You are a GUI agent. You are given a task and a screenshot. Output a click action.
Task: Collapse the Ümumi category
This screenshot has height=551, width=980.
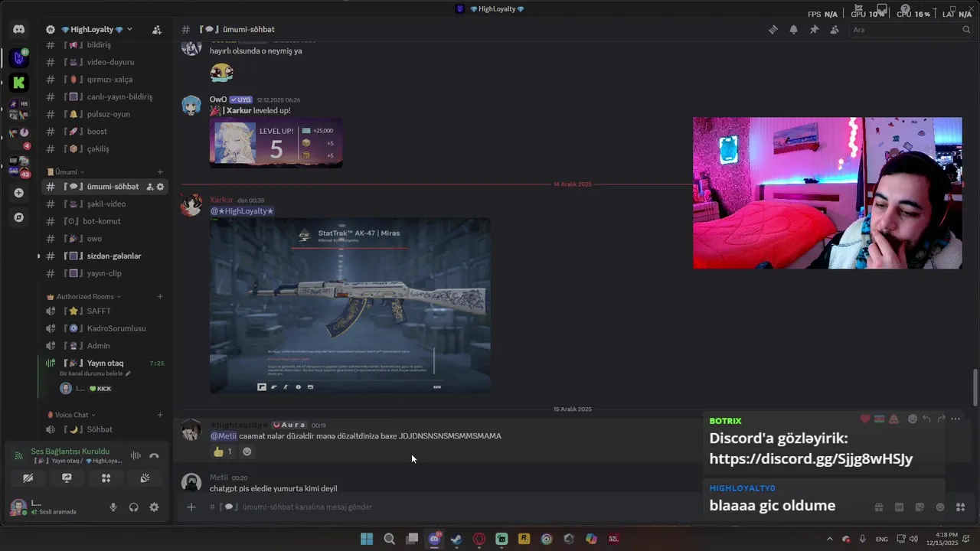pos(65,172)
